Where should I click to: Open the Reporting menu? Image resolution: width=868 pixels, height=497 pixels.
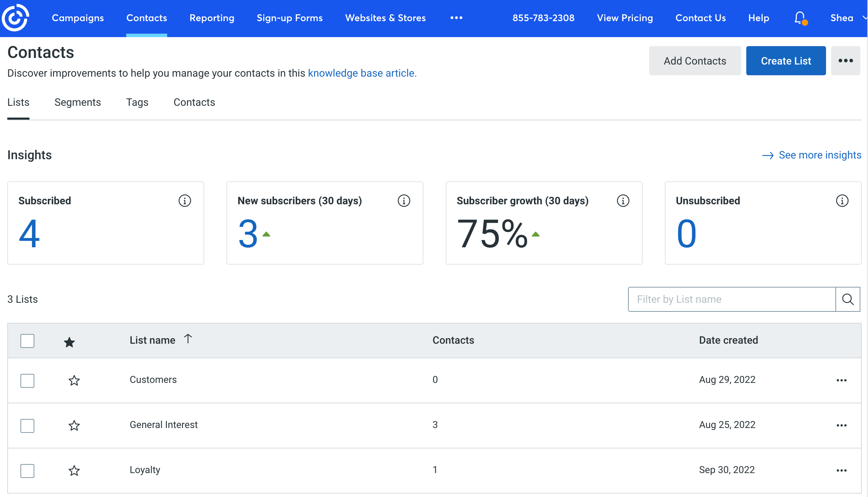point(212,18)
